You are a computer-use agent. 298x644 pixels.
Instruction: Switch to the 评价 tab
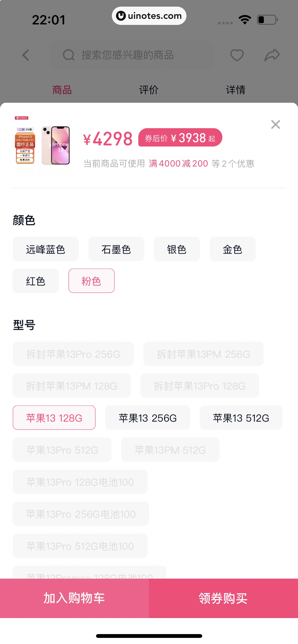(149, 90)
